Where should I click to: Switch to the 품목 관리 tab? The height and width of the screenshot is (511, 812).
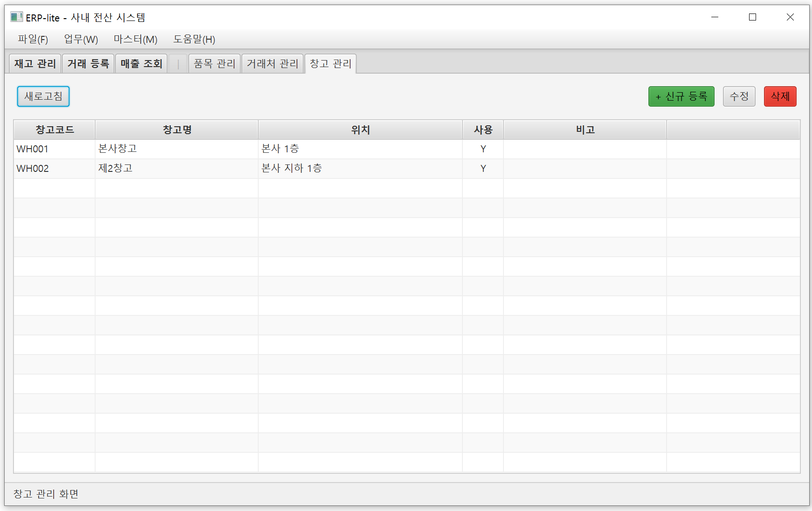pyautogui.click(x=214, y=64)
